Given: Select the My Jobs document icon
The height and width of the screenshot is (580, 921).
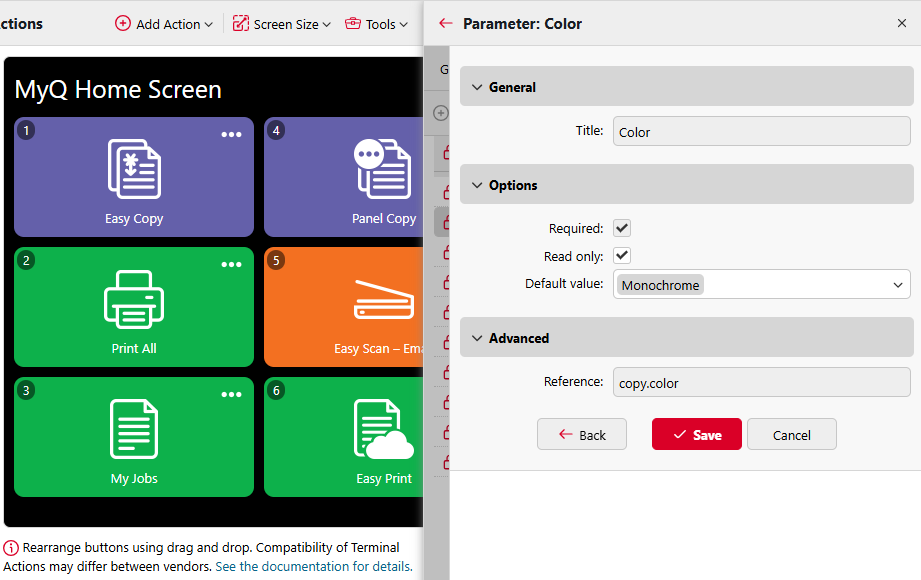Looking at the screenshot, I should [134, 429].
